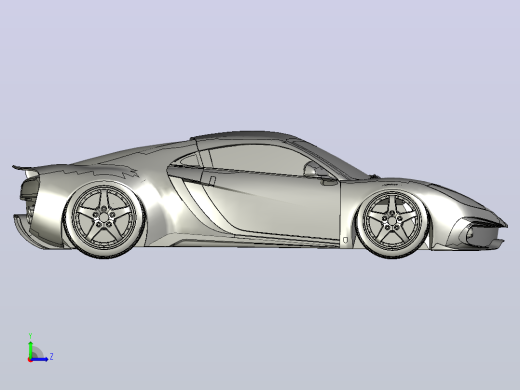This screenshot has width=520, height=390.
Task: Select the side mirror on the car
Action: coord(313,169)
